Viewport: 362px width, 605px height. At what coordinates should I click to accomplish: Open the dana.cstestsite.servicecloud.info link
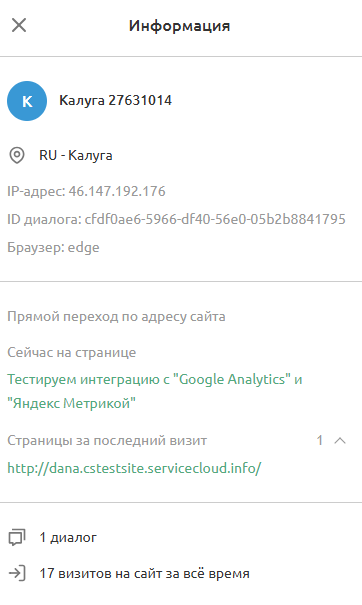(134, 468)
